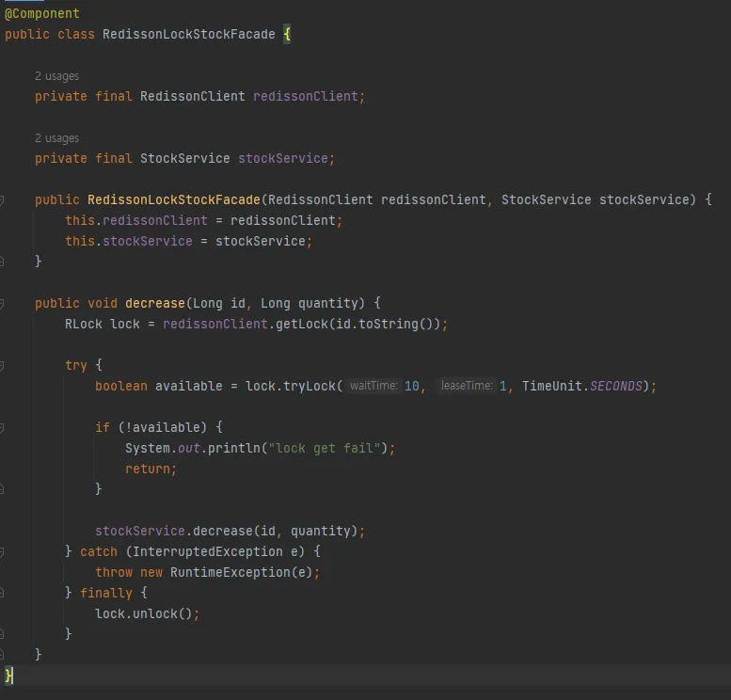Click the SECONDS constant of TimeUnit

click(616, 386)
